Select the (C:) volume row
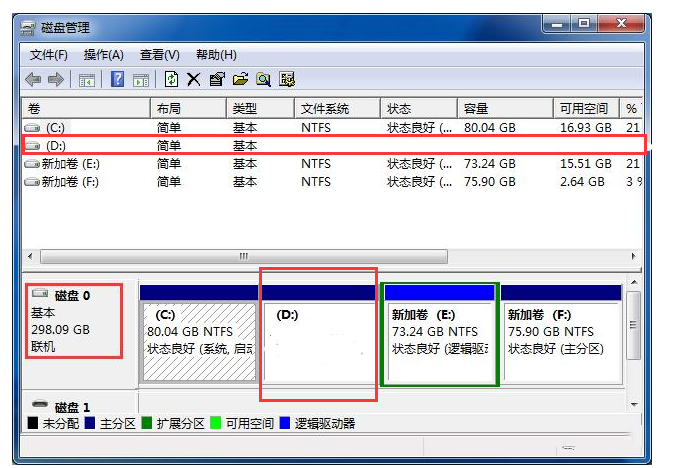 (x=333, y=128)
